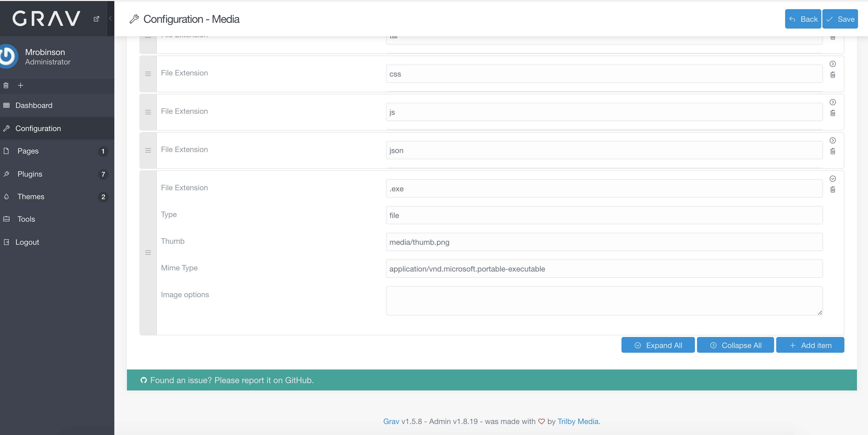Expand the js extension item
Screen dimensions: 868x435
tap(833, 102)
